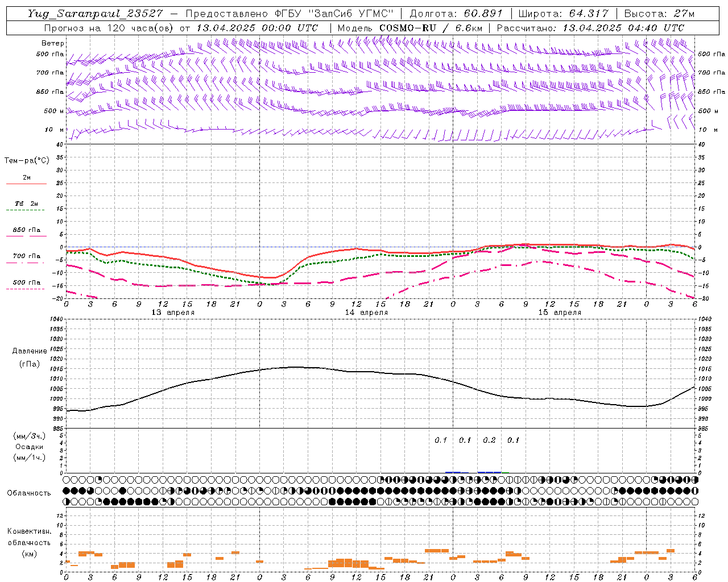Click the '(гПа)' unit under Давление
Image resolution: width=728 pixels, height=582 pixels.
pos(29,364)
